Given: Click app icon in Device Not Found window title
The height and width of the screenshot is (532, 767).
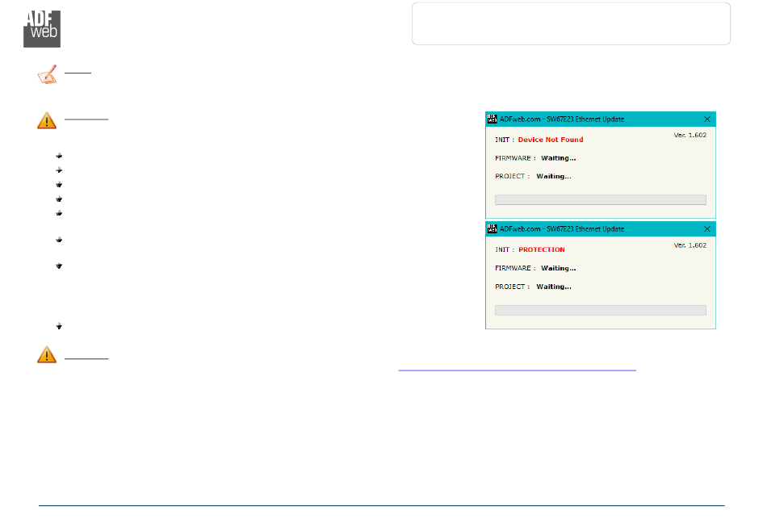Looking at the screenshot, I should pos(492,119).
